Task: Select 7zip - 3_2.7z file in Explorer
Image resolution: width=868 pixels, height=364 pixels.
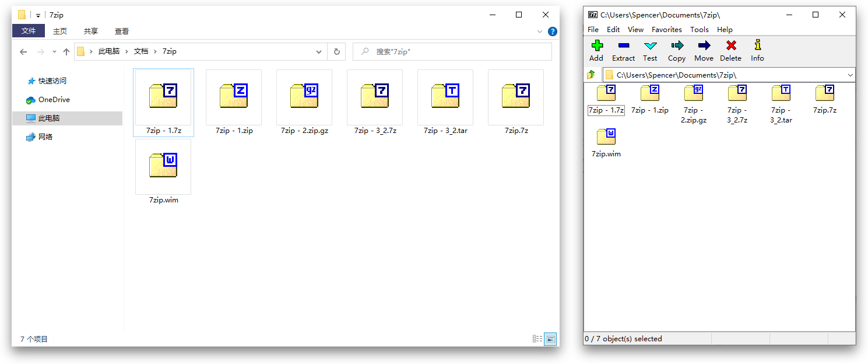Action: pyautogui.click(x=375, y=102)
